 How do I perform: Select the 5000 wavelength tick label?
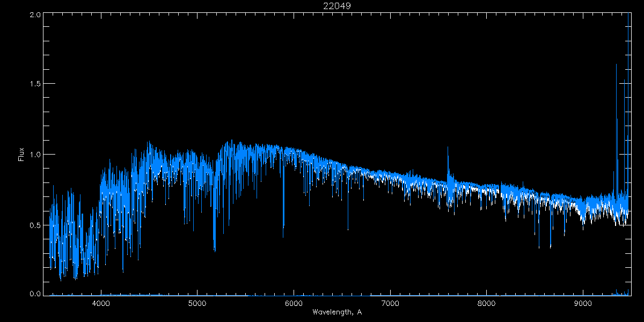click(197, 303)
